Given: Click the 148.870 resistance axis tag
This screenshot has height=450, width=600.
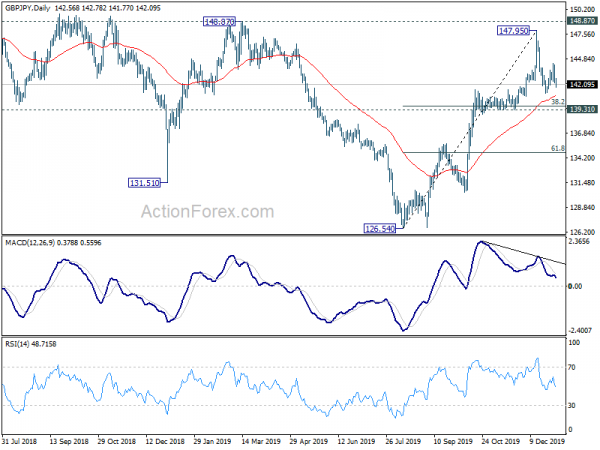Looking at the screenshot, I should [582, 21].
